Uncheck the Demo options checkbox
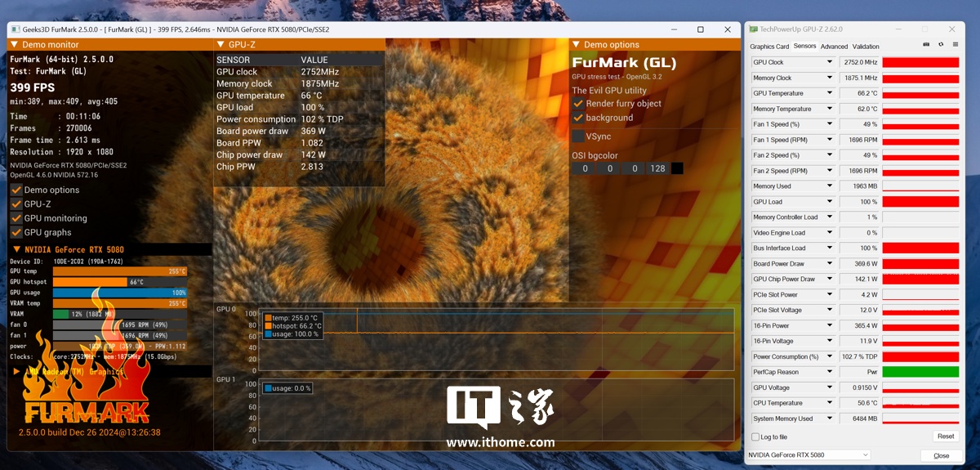 (x=16, y=190)
